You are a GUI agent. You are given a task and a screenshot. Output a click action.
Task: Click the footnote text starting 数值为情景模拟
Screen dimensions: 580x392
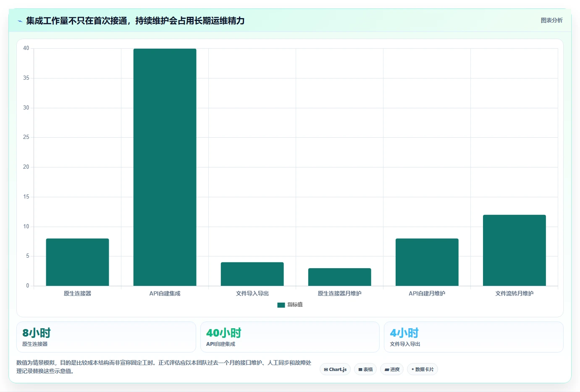pos(164,367)
